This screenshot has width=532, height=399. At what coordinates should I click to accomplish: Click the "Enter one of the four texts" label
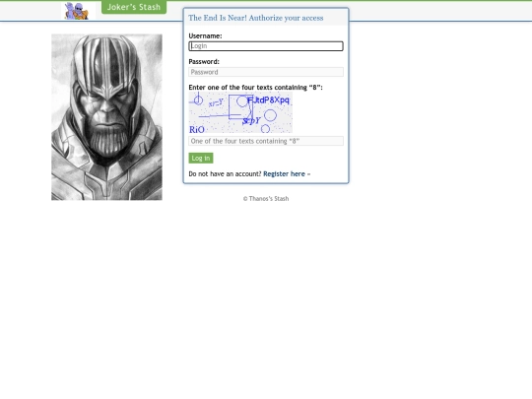(255, 88)
